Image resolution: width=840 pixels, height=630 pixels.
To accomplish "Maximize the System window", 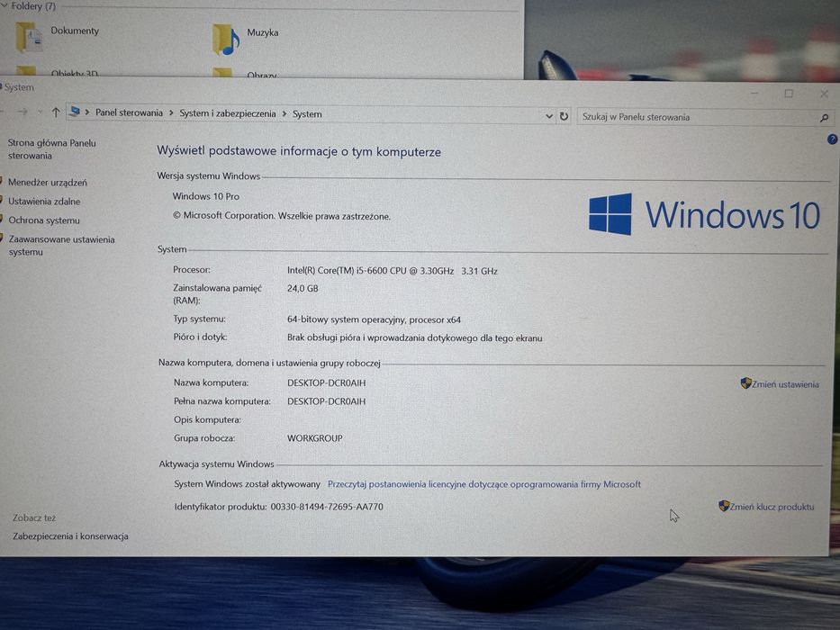I will [789, 94].
